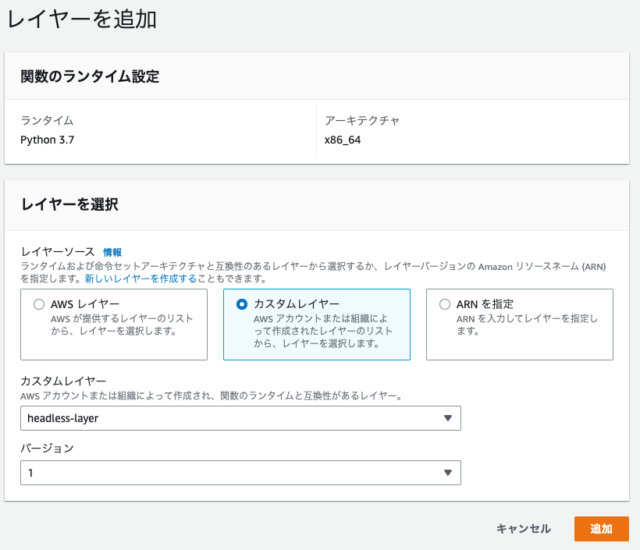Click the バージョン field label
640x550 pixels.
click(47, 449)
